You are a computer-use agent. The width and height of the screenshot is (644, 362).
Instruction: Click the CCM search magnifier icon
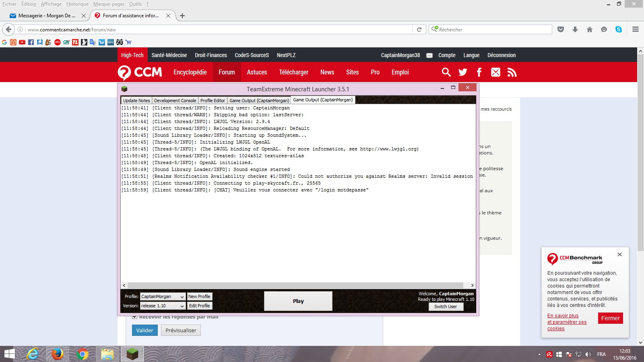pos(446,72)
